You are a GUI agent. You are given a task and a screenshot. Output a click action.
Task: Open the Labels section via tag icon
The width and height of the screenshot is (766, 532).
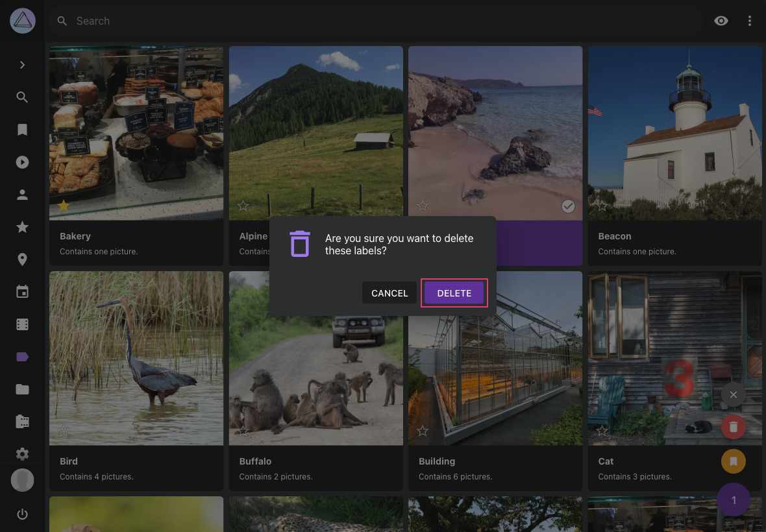click(x=22, y=357)
